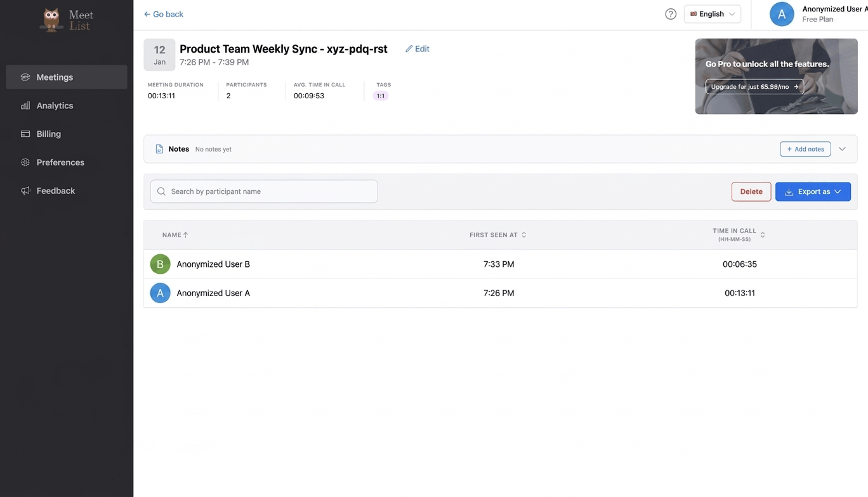Viewport: 868px width, 497px height.
Task: Open the Export as dropdown
Action: 813,191
